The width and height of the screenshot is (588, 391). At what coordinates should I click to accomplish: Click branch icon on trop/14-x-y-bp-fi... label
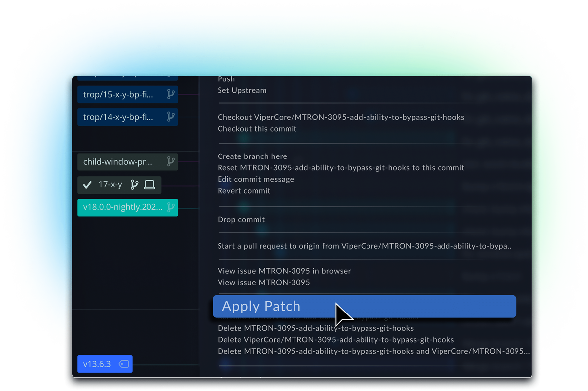tap(171, 117)
